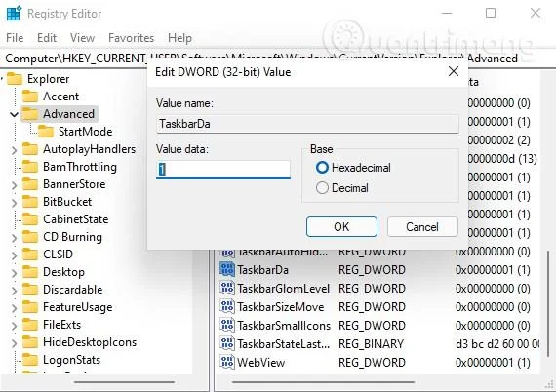Click the Accent folder icon
Screen dimensions: 556x392
(30, 97)
